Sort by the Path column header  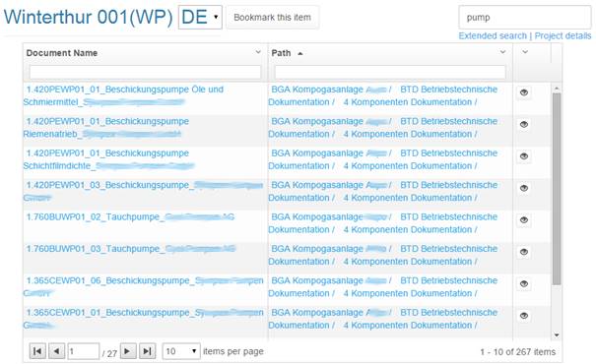pyautogui.click(x=282, y=53)
